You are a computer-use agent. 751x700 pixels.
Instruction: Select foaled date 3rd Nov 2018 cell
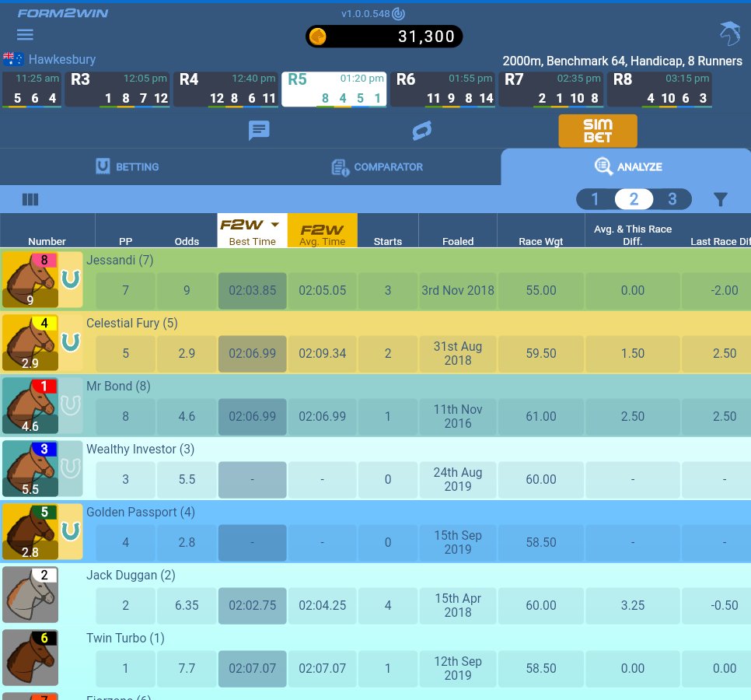pos(458,291)
